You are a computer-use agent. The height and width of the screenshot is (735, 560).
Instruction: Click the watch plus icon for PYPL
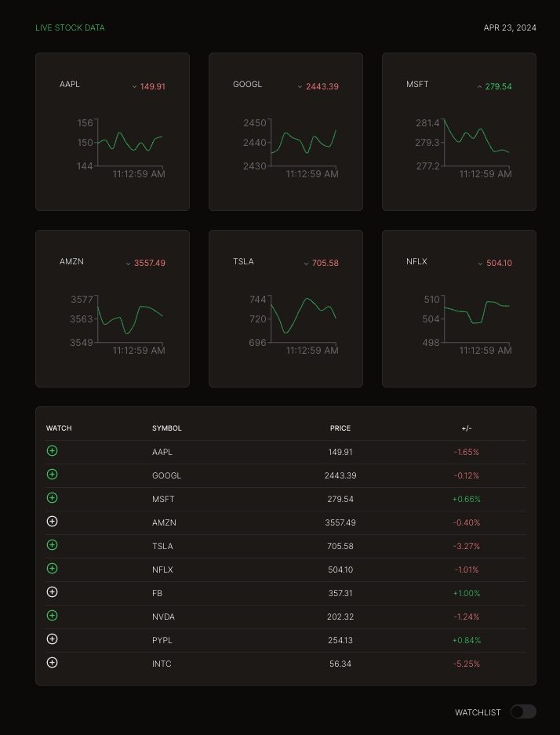coord(53,639)
